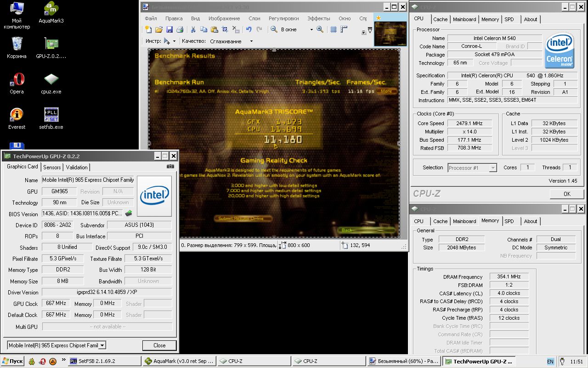The height and width of the screenshot is (368, 588).
Task: Launch cpuz.exe desktop icon
Action: pos(51,83)
